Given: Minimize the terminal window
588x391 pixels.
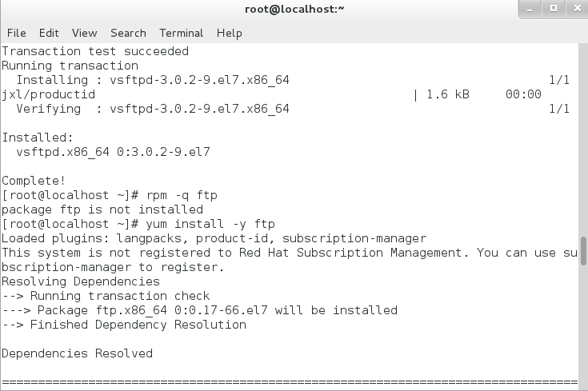Looking at the screenshot, I should pos(530,10).
